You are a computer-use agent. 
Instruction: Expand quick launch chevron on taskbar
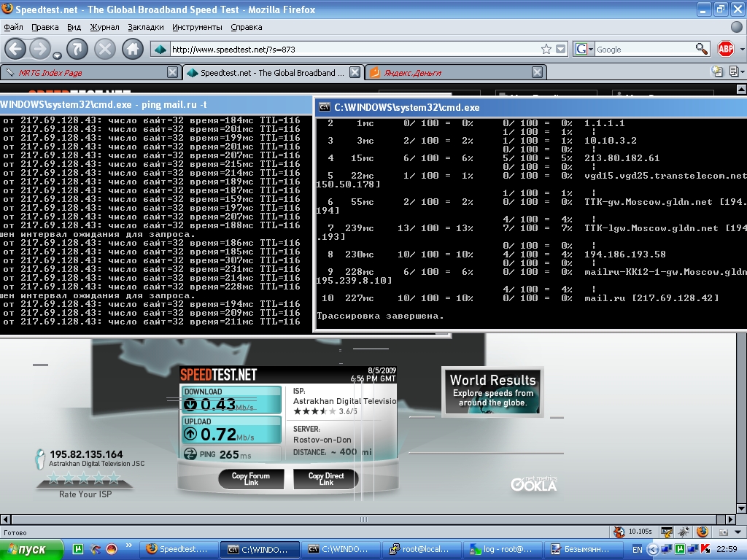128,545
